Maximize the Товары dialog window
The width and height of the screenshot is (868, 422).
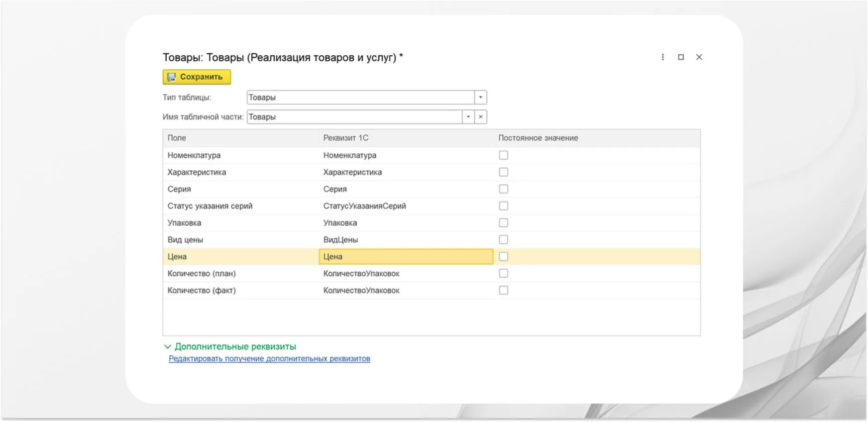coord(681,57)
